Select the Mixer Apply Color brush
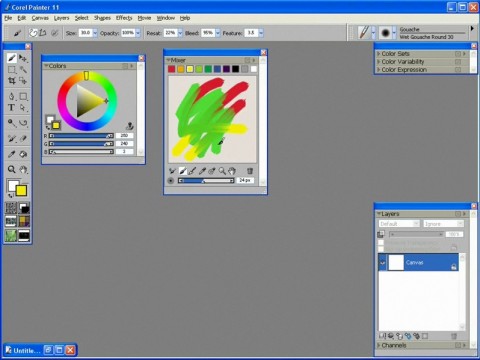Image resolution: width=480 pixels, height=360 pixels. click(x=182, y=171)
